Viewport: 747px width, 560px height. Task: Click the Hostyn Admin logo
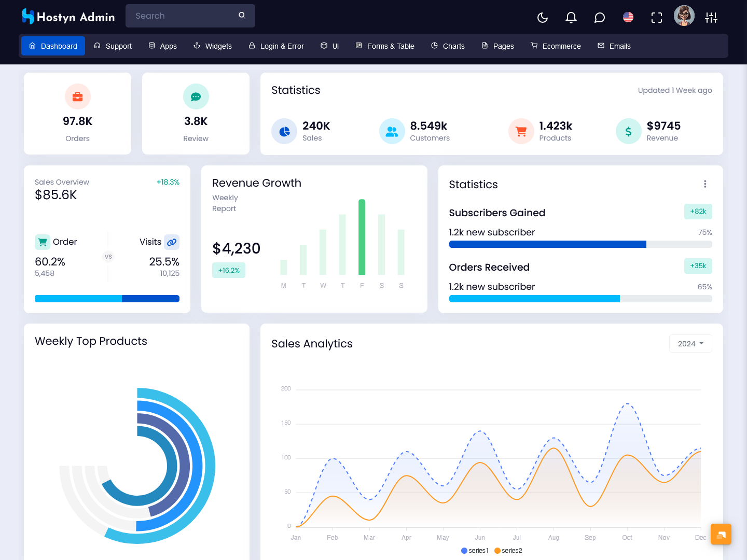click(68, 17)
